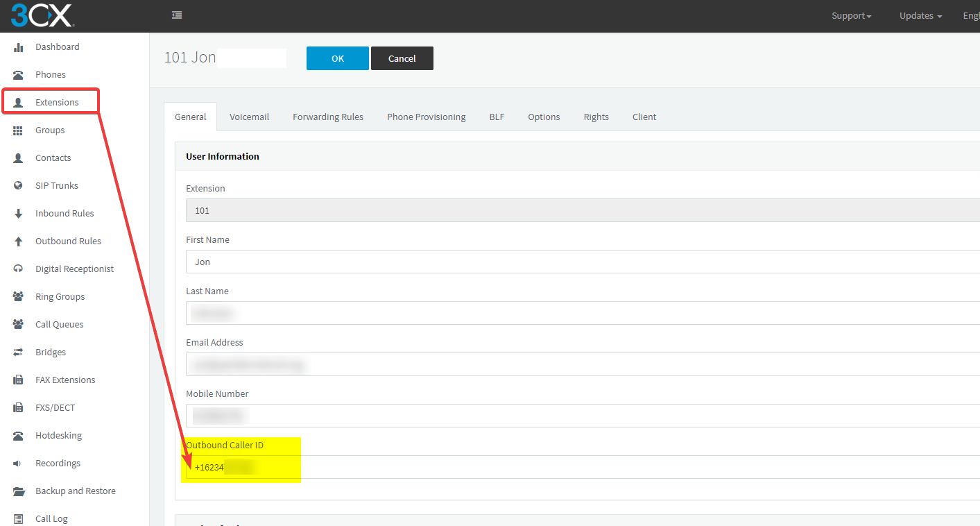Open Hotdesking phone icon
This screenshot has height=526, width=980.
19,436
